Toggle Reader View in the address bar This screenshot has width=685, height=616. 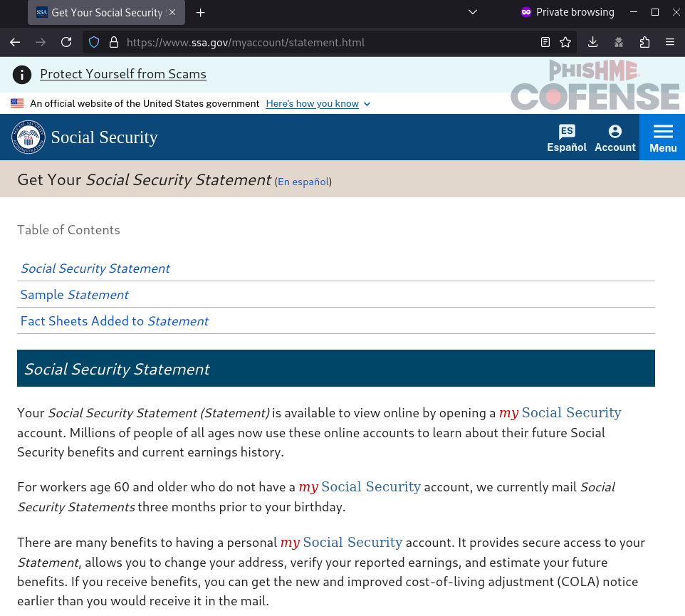click(545, 42)
